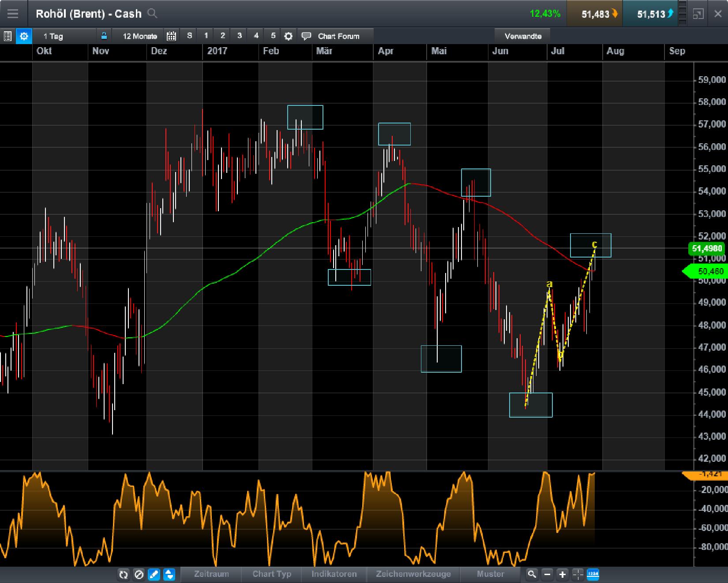Click the zoom in plus control
This screenshot has height=583, width=728.
tap(562, 575)
